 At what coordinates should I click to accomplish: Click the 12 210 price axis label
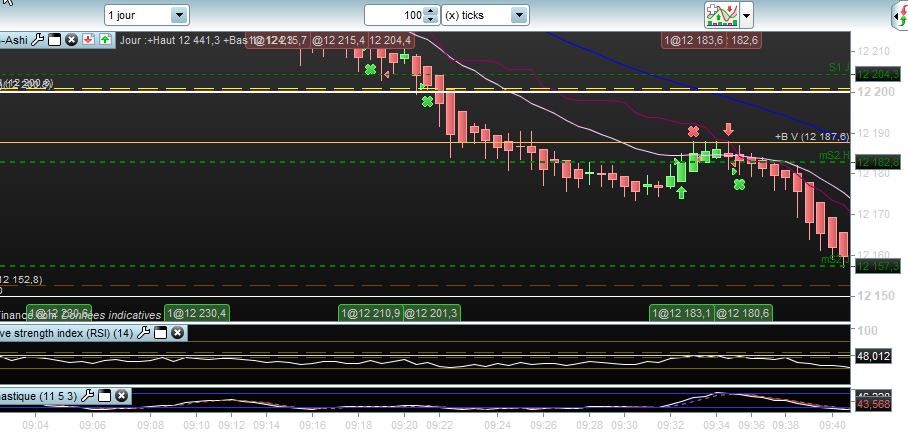[873, 52]
